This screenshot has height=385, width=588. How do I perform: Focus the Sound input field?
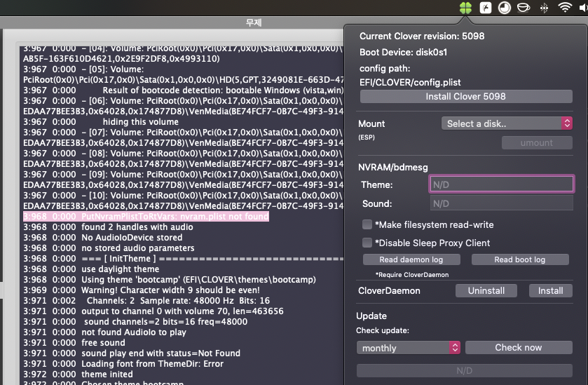[501, 203]
